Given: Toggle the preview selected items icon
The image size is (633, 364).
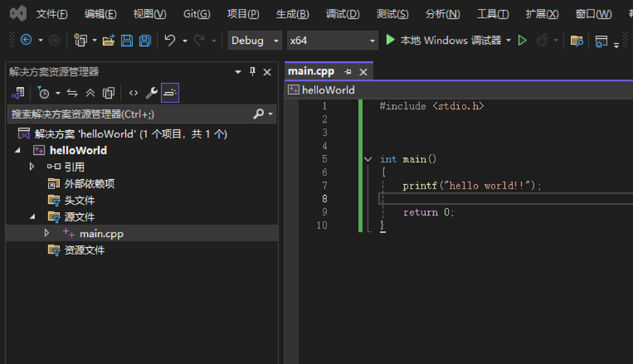Looking at the screenshot, I should tap(170, 93).
